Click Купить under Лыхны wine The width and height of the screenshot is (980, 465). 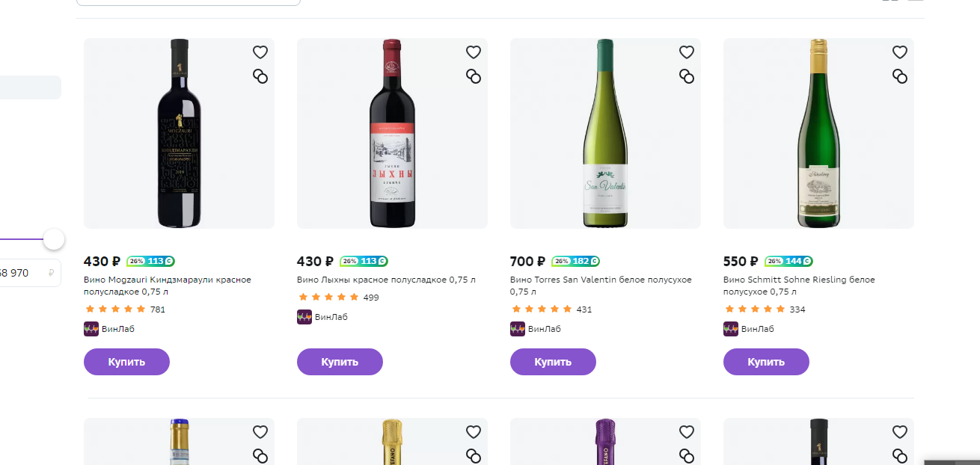point(340,362)
